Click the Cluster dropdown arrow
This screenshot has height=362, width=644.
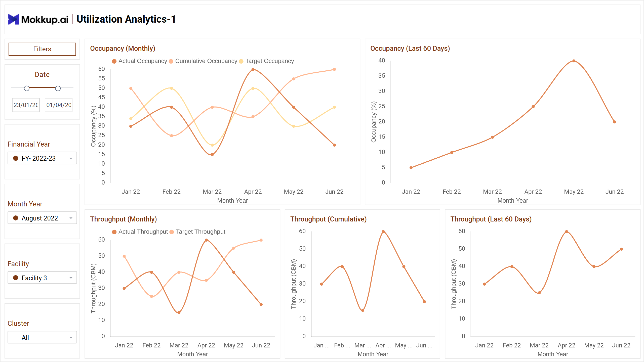(71, 338)
